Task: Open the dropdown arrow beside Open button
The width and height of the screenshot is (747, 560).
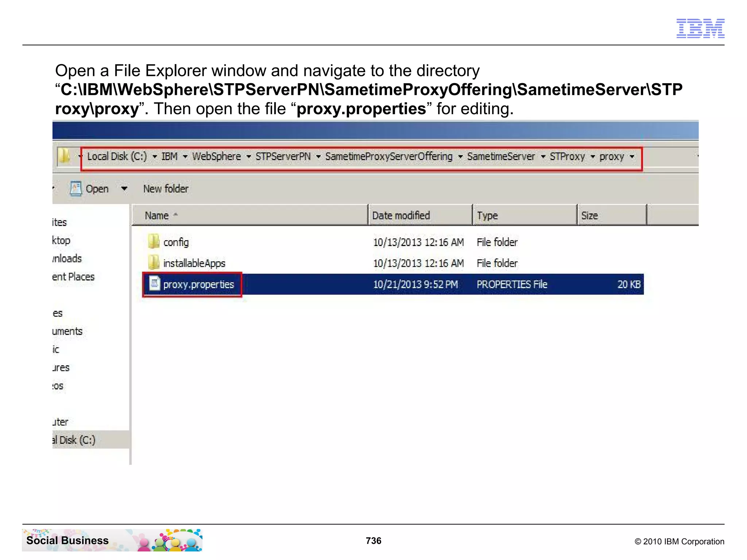Action: point(124,188)
